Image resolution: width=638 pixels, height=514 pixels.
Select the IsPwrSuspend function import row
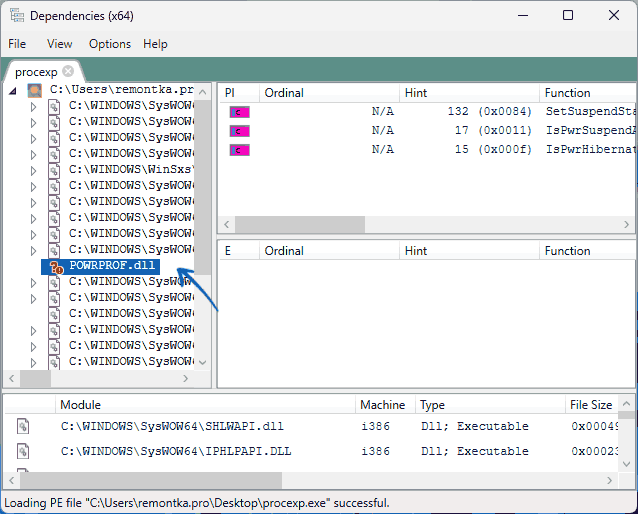click(427, 131)
